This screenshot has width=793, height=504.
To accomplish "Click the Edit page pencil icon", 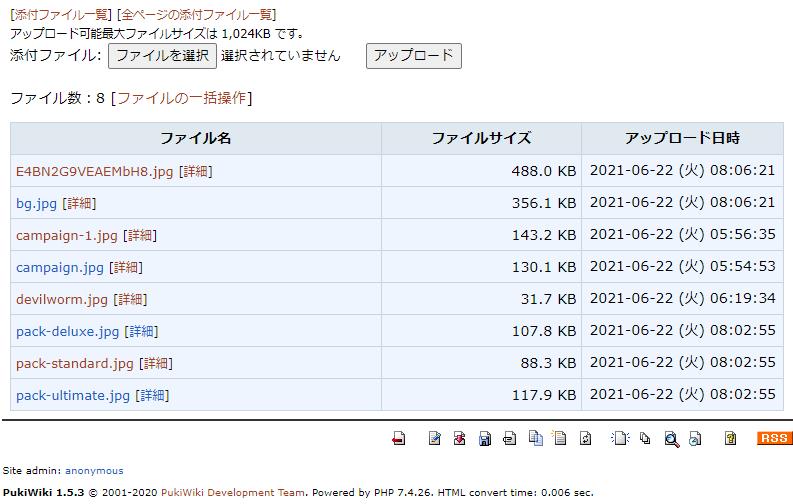I will 434,438.
